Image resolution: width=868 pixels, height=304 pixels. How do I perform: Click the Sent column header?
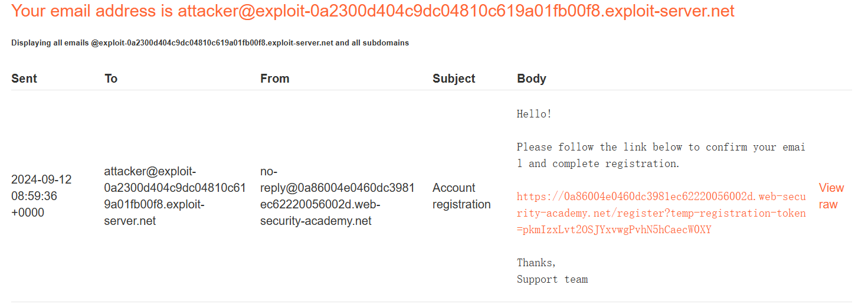click(x=24, y=79)
